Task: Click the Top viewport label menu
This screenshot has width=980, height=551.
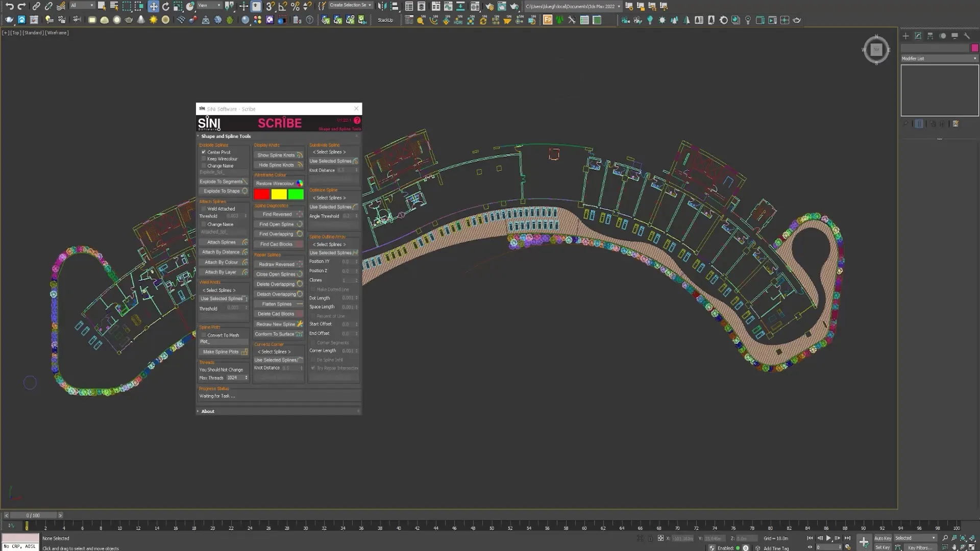Action: (x=15, y=33)
